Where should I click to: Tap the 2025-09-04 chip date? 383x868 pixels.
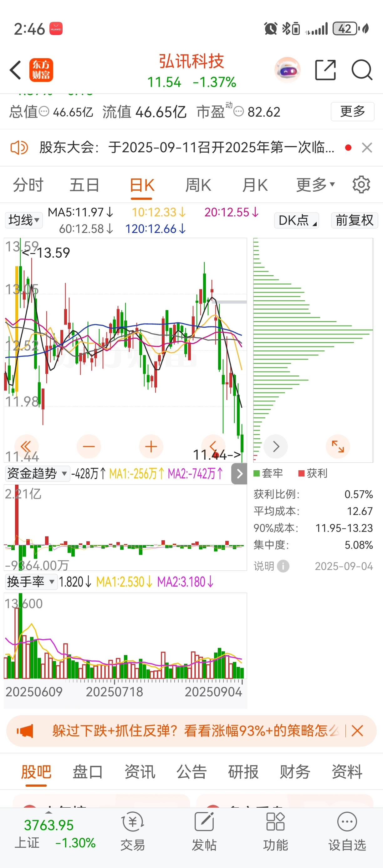(344, 566)
